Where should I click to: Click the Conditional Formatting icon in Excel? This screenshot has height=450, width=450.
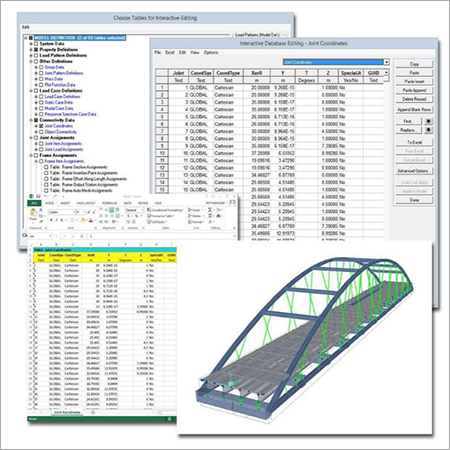[149, 210]
